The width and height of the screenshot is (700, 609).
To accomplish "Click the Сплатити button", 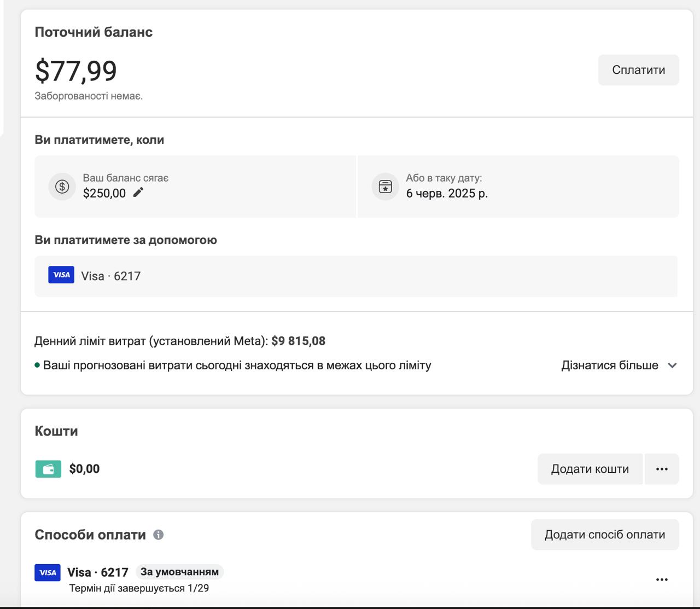I will (638, 70).
